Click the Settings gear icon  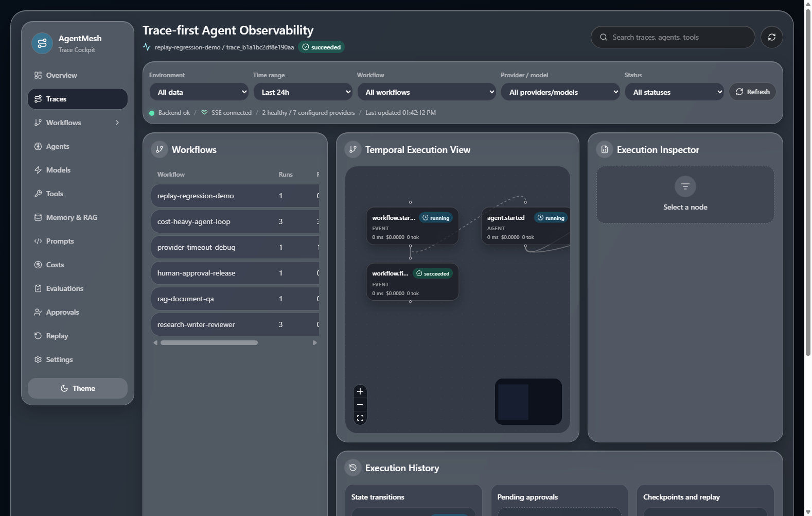38,359
